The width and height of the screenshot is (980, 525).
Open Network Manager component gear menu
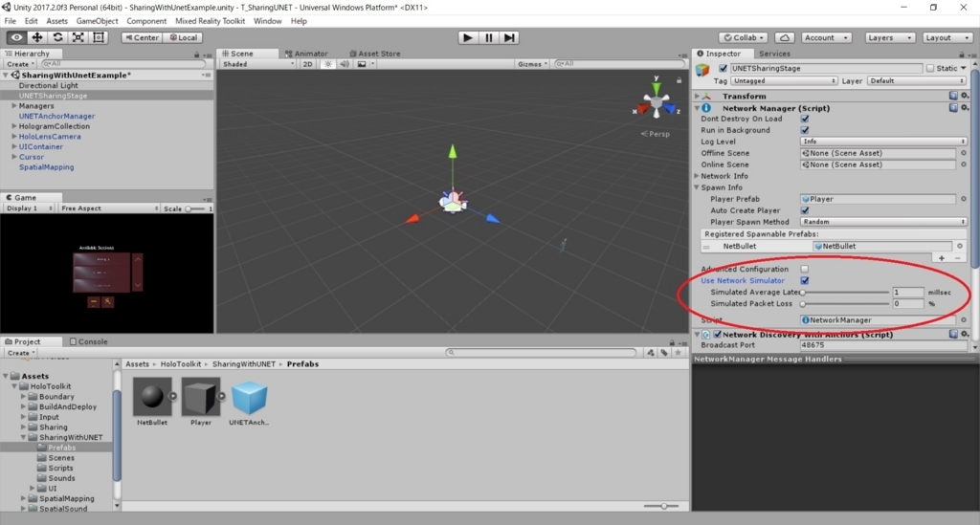[965, 107]
